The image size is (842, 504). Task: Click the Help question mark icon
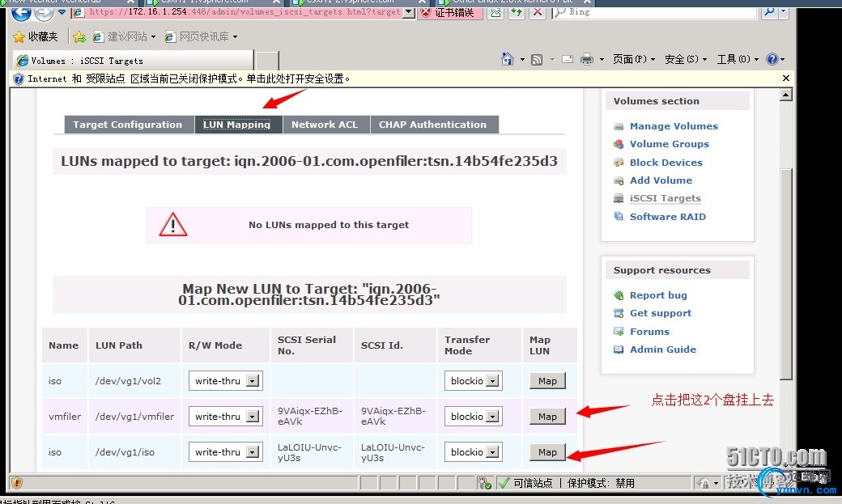pos(772,59)
